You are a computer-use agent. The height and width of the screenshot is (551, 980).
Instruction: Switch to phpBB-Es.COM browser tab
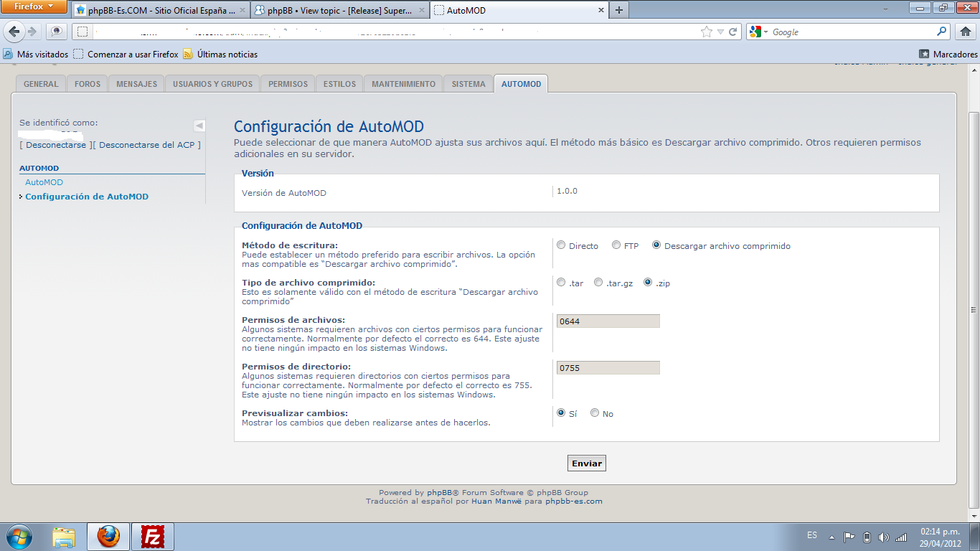coord(161,10)
